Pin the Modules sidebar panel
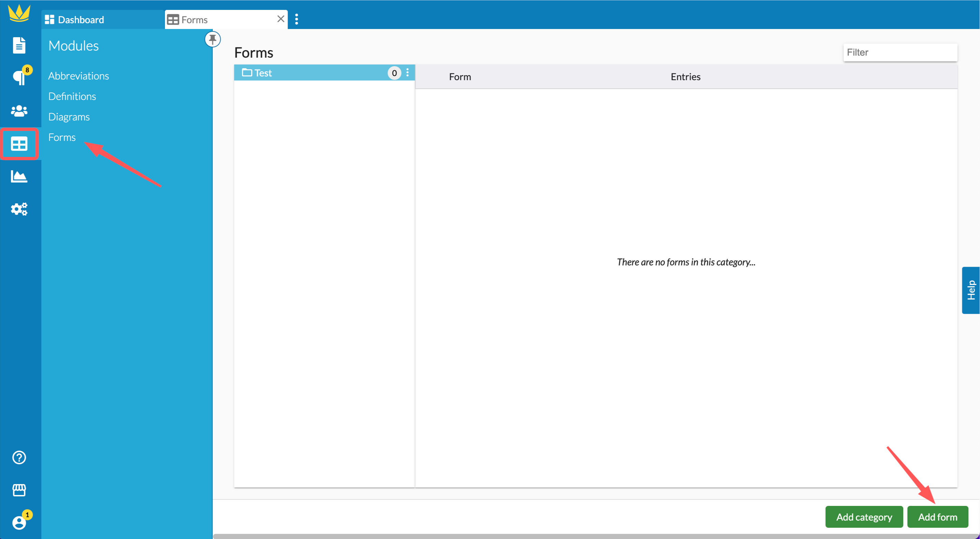This screenshot has height=539, width=980. point(212,39)
